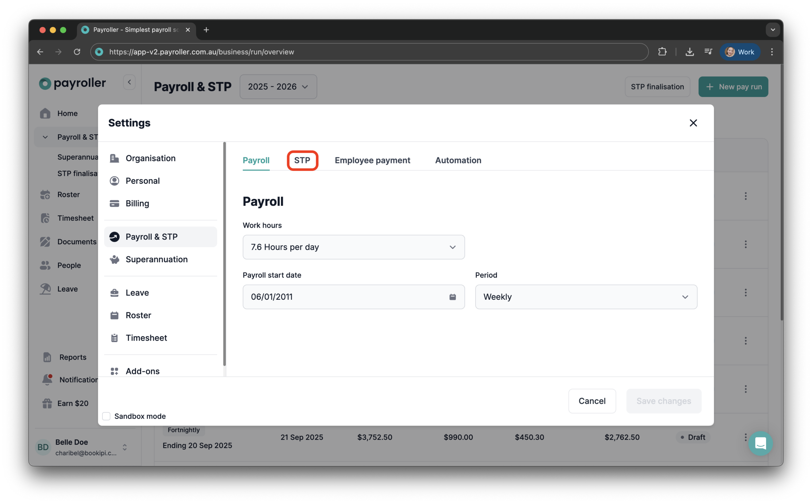This screenshot has height=504, width=812.
Task: Open the Work hours dropdown
Action: pos(354,247)
